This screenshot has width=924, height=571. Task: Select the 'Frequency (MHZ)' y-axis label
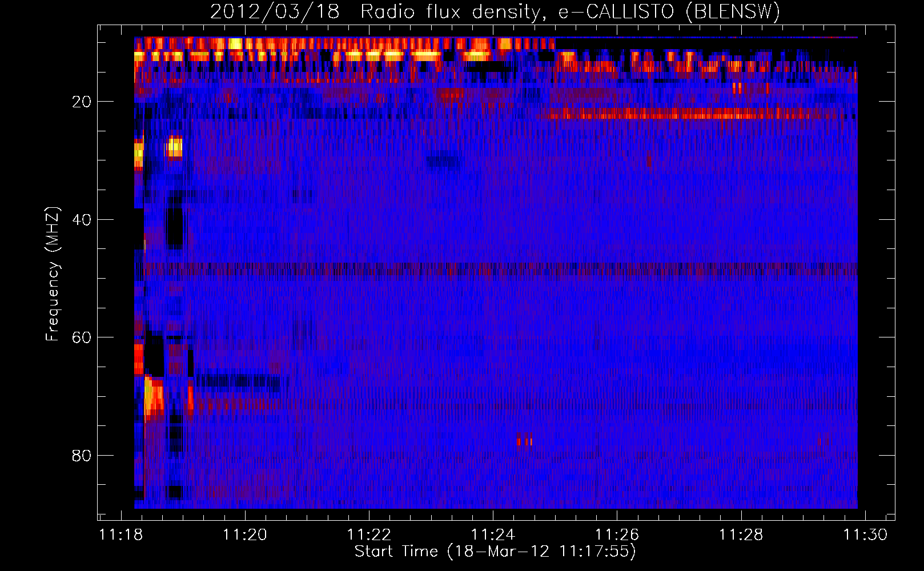point(52,274)
